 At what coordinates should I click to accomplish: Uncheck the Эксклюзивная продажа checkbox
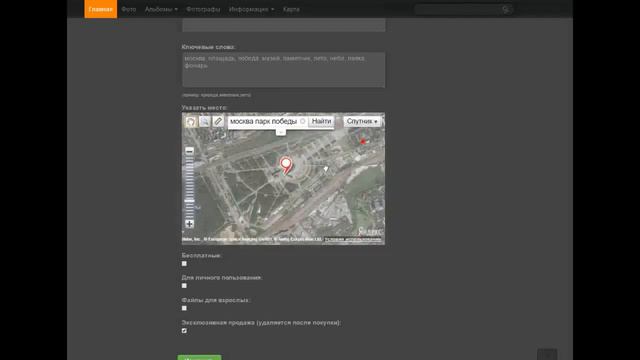coord(184,331)
